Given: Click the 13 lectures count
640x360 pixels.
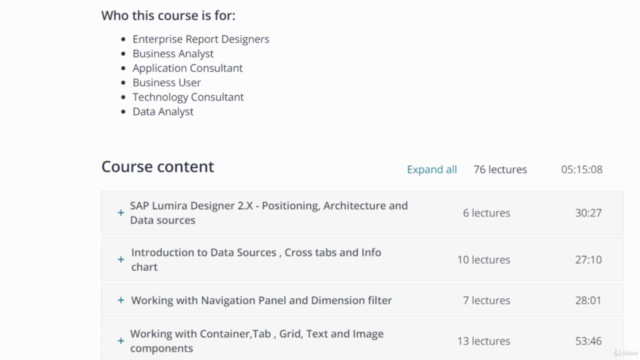Looking at the screenshot, I should 484,341.
